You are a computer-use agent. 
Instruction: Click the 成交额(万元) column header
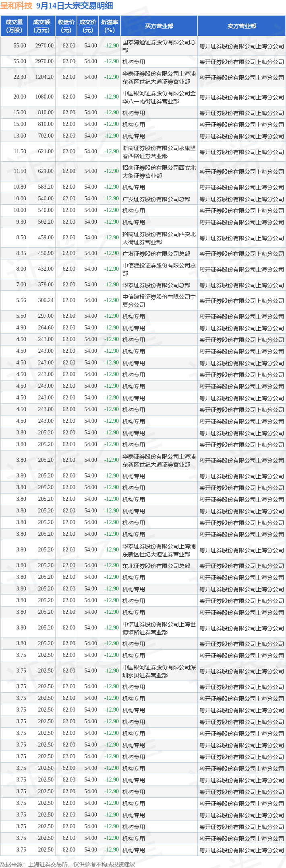(x=41, y=26)
